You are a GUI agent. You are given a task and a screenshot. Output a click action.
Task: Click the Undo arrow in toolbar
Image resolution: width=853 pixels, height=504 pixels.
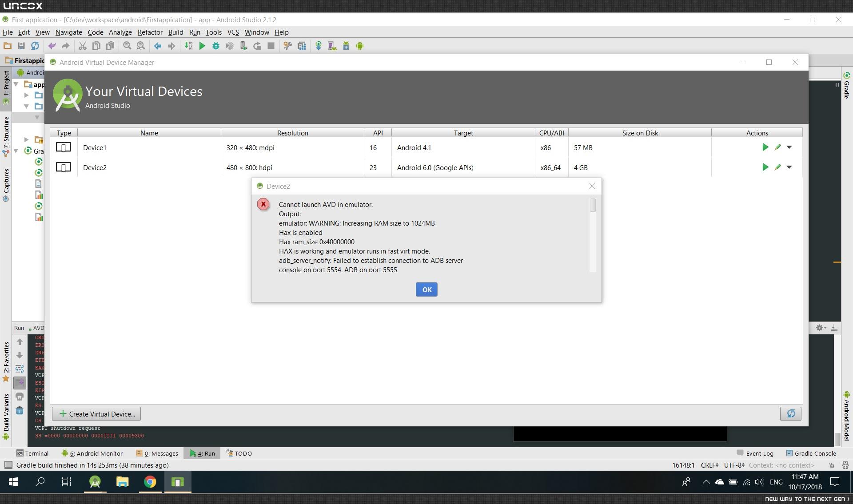coord(52,46)
